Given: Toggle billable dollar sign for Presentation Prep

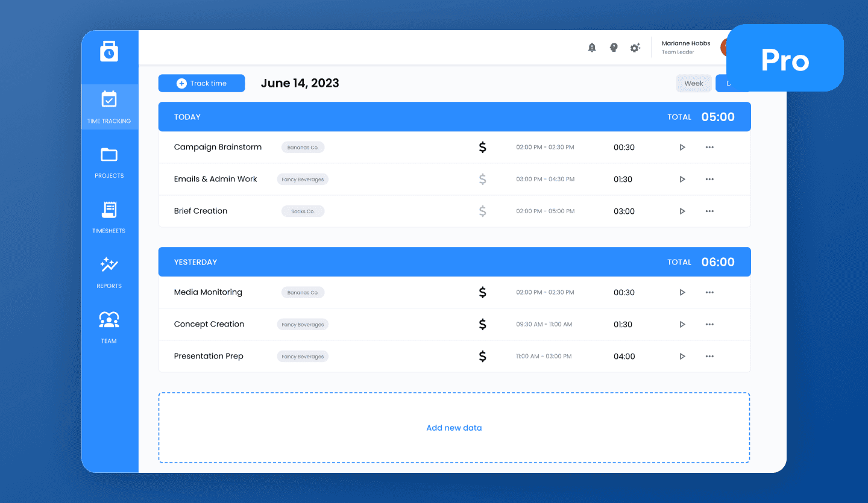Looking at the screenshot, I should [x=482, y=356].
